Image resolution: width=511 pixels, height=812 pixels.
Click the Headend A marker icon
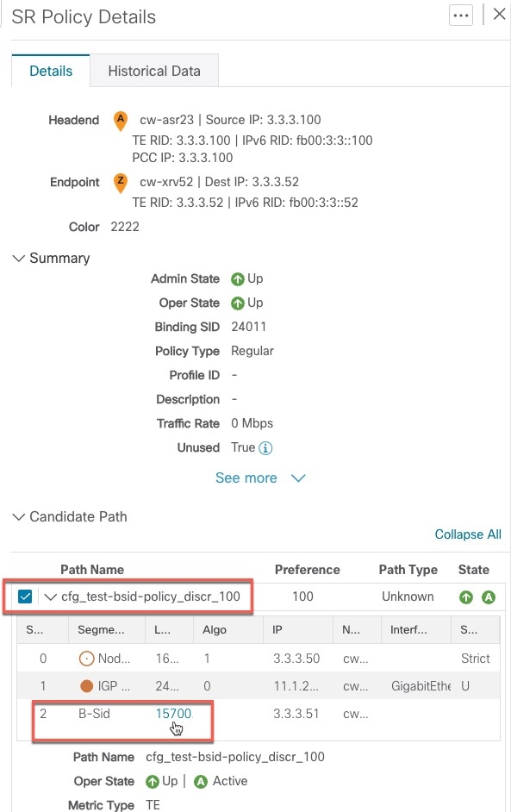[x=120, y=121]
